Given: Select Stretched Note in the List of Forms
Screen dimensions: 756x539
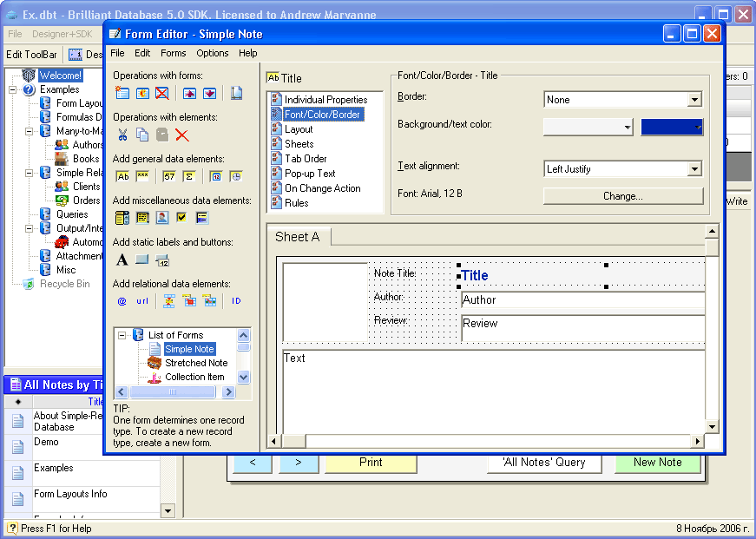Looking at the screenshot, I should tap(195, 363).
